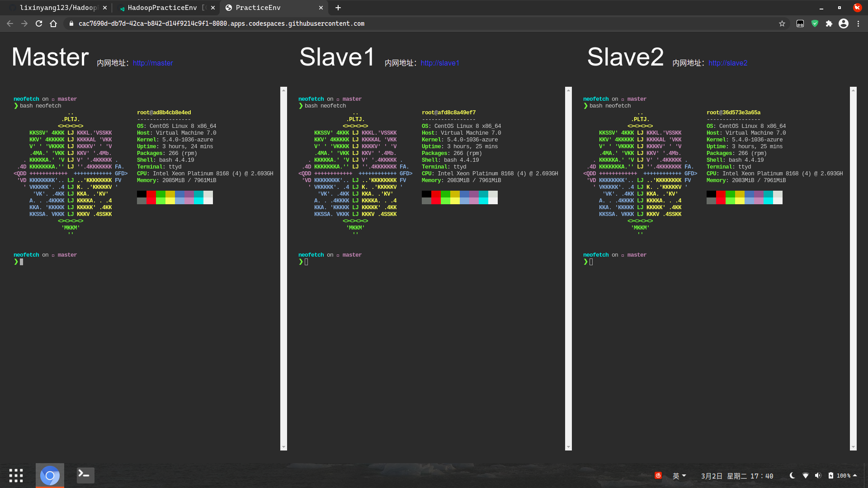The width and height of the screenshot is (868, 488).
Task: Reload the PracticeEnv page
Action: [39, 23]
